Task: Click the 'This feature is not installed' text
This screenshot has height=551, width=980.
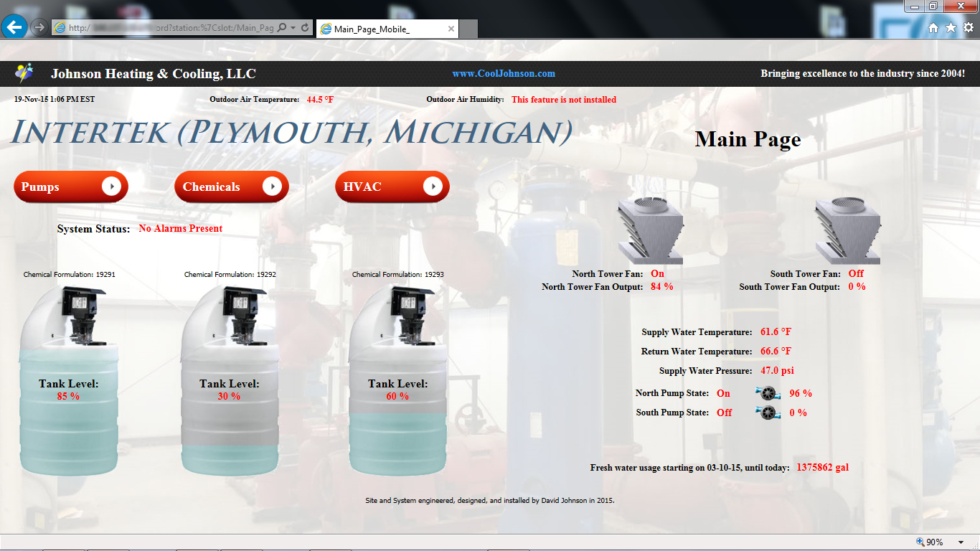Action: click(564, 100)
